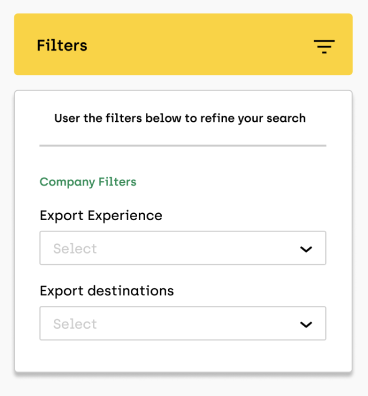Click the Export Experience field label
This screenshot has height=396, width=368.
(x=101, y=216)
